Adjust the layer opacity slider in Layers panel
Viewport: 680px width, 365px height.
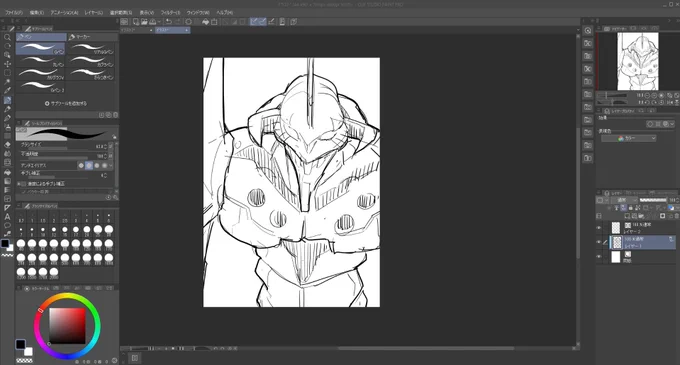pyautogui.click(x=654, y=200)
